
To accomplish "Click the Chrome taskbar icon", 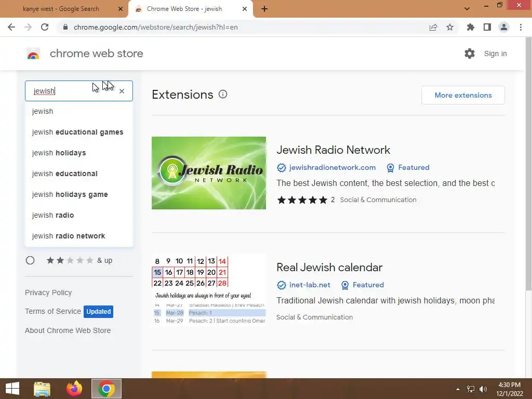I will tap(106, 389).
